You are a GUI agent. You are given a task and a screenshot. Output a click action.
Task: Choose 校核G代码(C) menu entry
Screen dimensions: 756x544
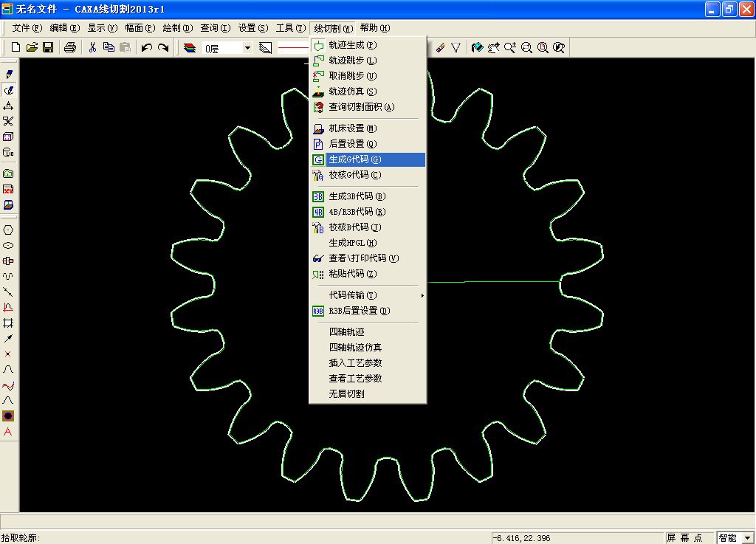(368, 175)
